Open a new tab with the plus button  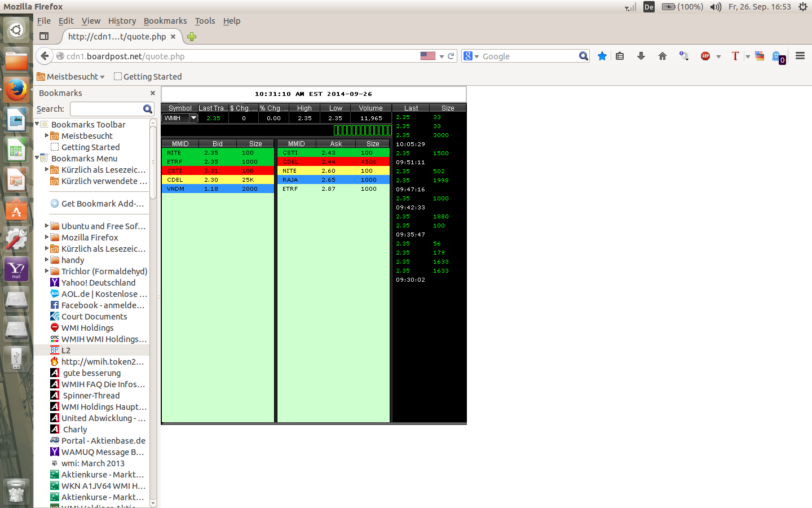tap(192, 37)
